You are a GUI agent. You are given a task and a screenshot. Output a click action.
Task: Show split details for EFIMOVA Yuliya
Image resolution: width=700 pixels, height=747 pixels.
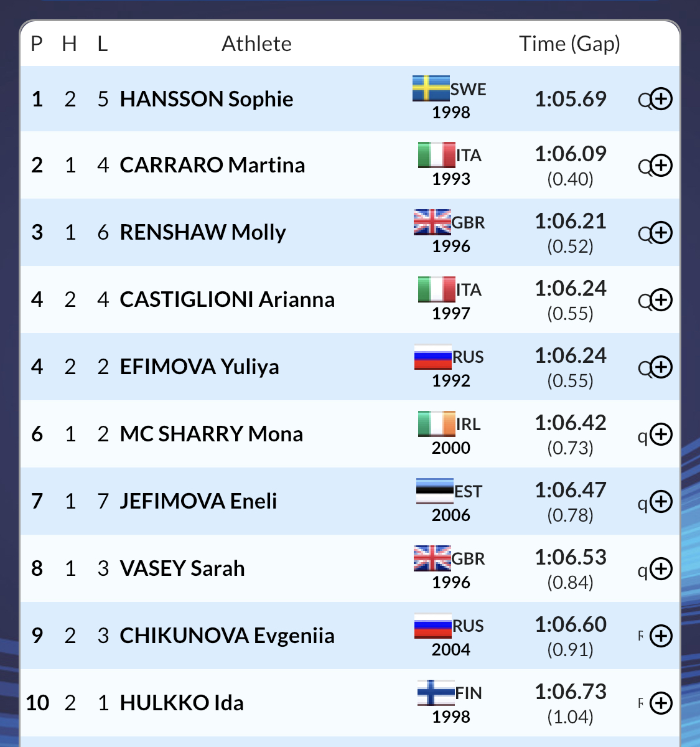661,367
